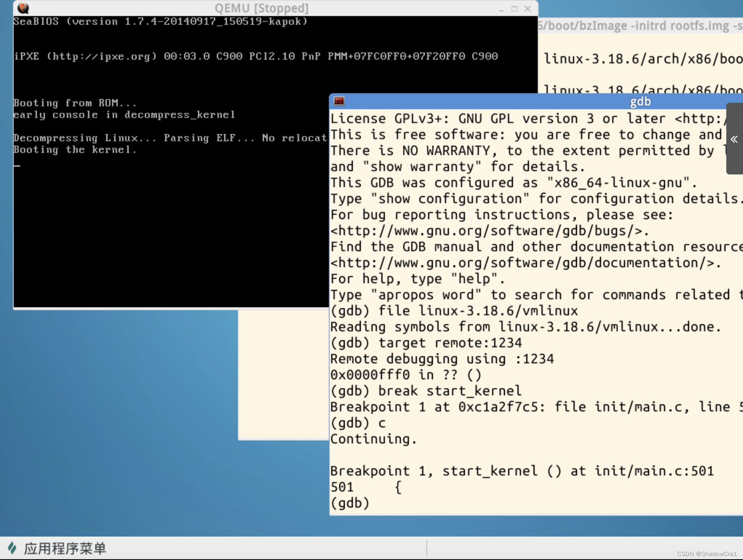Click 'There is NO WARRANTY' line in gdb
The width and height of the screenshot is (743, 560).
(529, 151)
